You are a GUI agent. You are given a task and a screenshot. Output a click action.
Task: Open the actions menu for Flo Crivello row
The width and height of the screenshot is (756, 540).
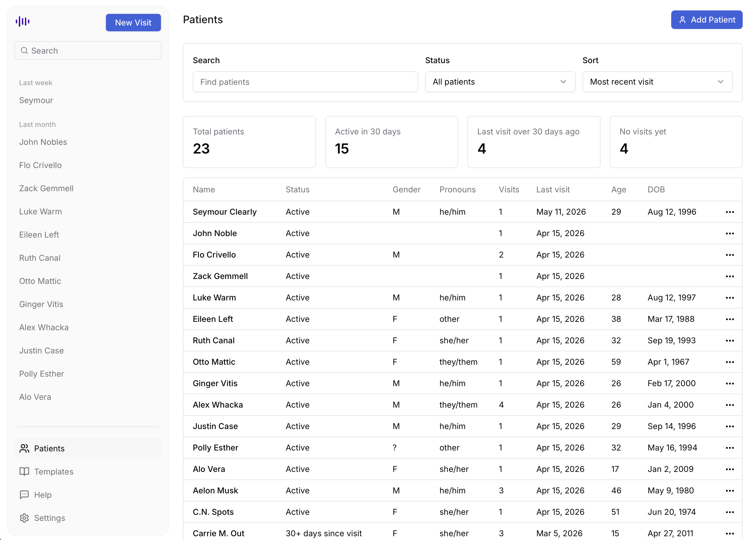tap(729, 255)
